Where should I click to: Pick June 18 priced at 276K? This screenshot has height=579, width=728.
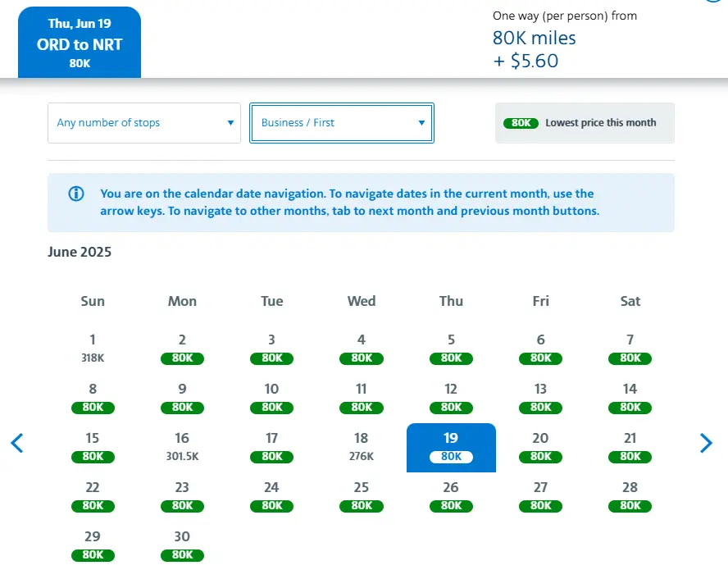pyautogui.click(x=362, y=446)
